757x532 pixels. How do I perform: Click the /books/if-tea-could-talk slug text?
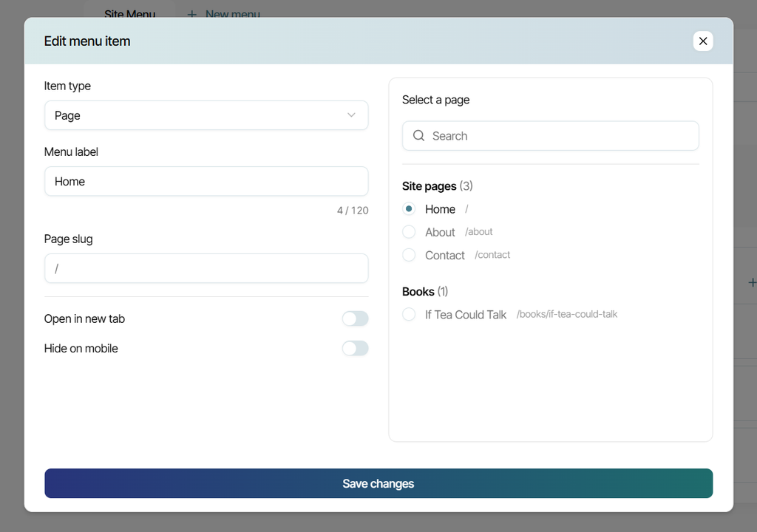567,314
